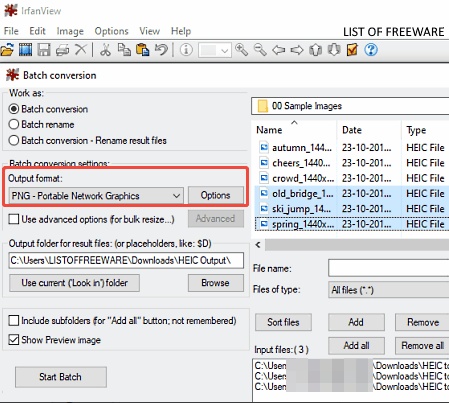449x403 pixels.
Task: Go to previous image left arrow
Action: [x=279, y=50]
